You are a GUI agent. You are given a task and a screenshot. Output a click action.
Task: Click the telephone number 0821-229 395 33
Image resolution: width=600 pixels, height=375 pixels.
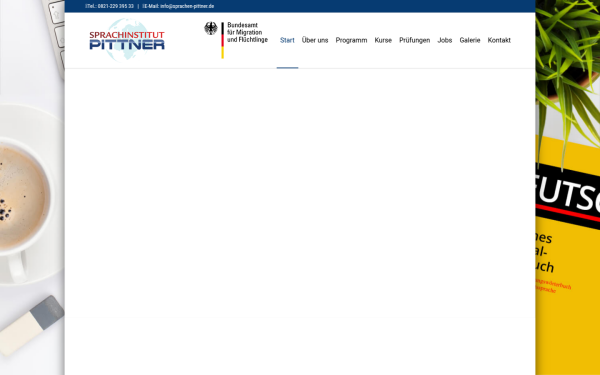click(116, 6)
